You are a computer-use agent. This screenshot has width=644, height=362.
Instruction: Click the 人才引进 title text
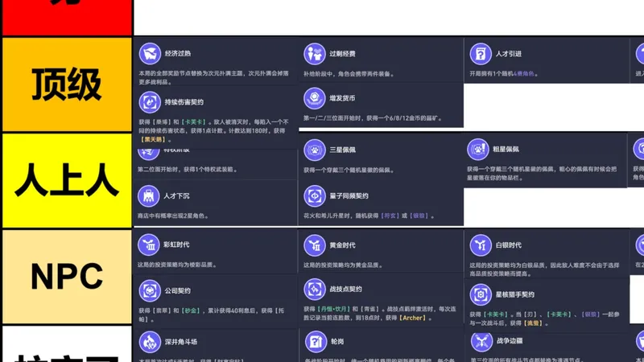point(509,54)
